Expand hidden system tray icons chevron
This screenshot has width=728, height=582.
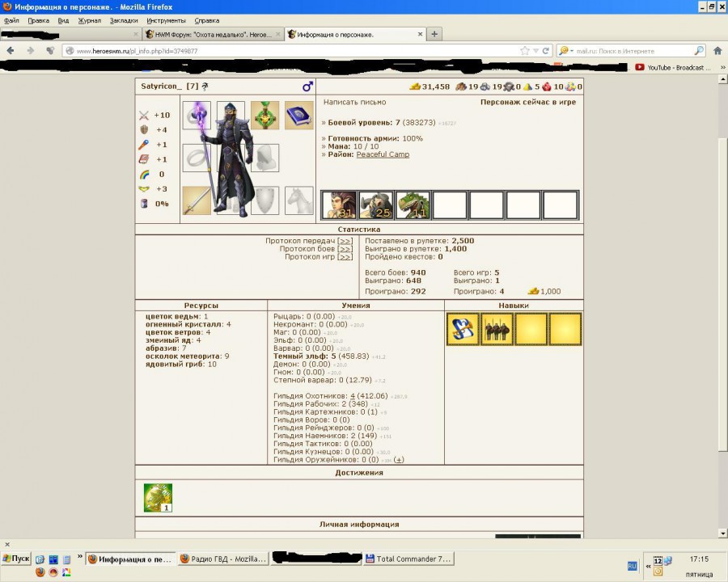pyautogui.click(x=648, y=566)
